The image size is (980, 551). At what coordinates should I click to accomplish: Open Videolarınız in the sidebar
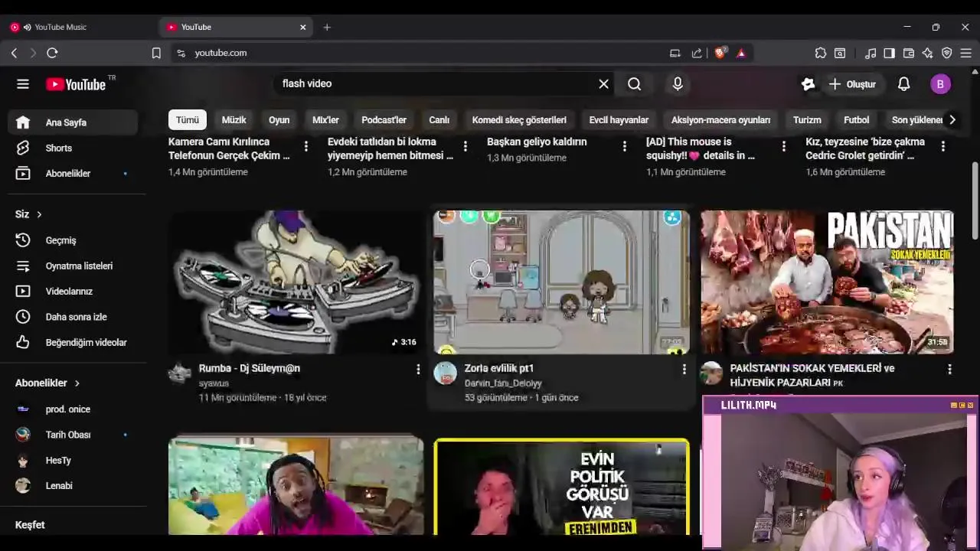[x=73, y=292]
